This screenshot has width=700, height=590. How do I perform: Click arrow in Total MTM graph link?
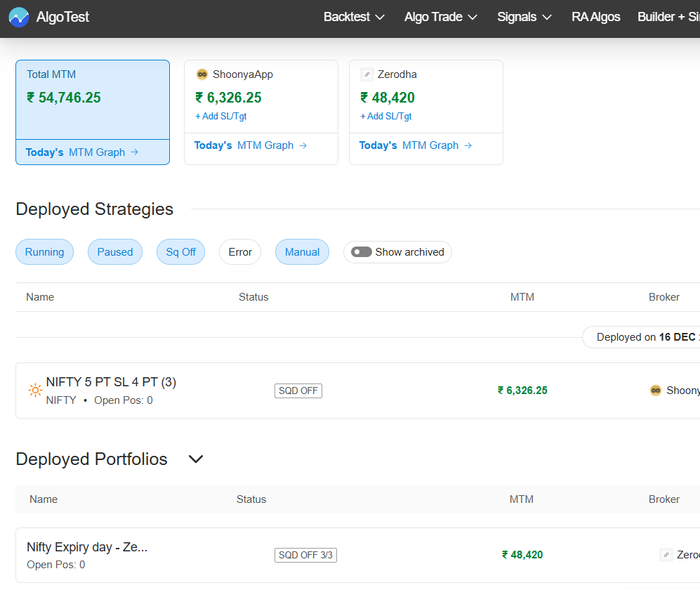(134, 152)
